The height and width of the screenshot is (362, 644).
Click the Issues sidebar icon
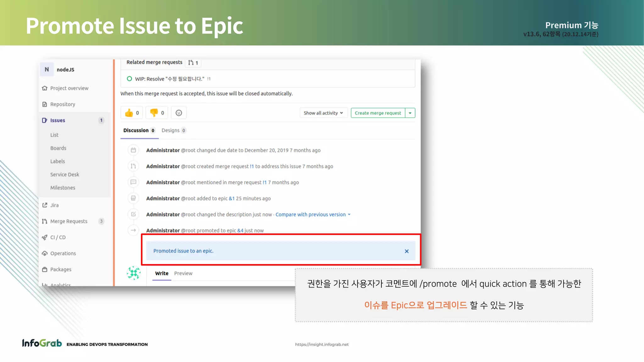pyautogui.click(x=45, y=120)
